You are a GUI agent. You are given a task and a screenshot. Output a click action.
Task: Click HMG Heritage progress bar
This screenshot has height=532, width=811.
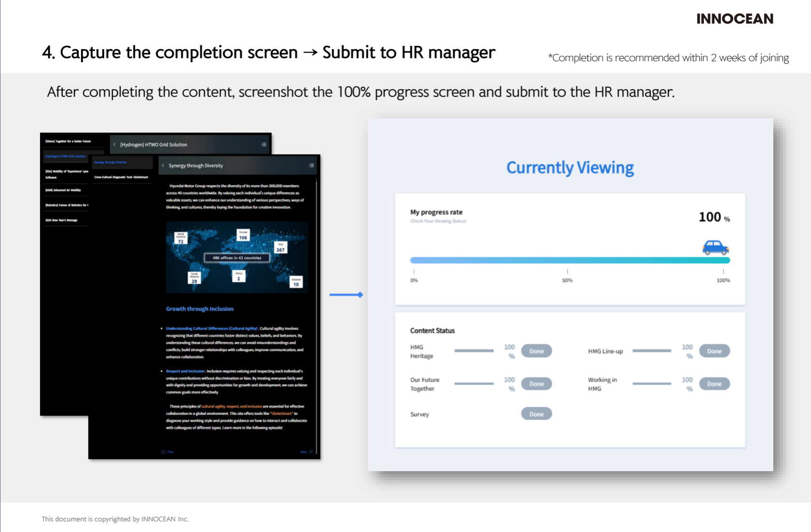(x=474, y=351)
